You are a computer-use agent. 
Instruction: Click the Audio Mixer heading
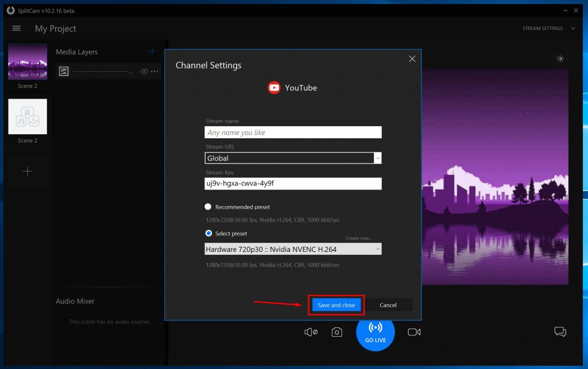[75, 301]
